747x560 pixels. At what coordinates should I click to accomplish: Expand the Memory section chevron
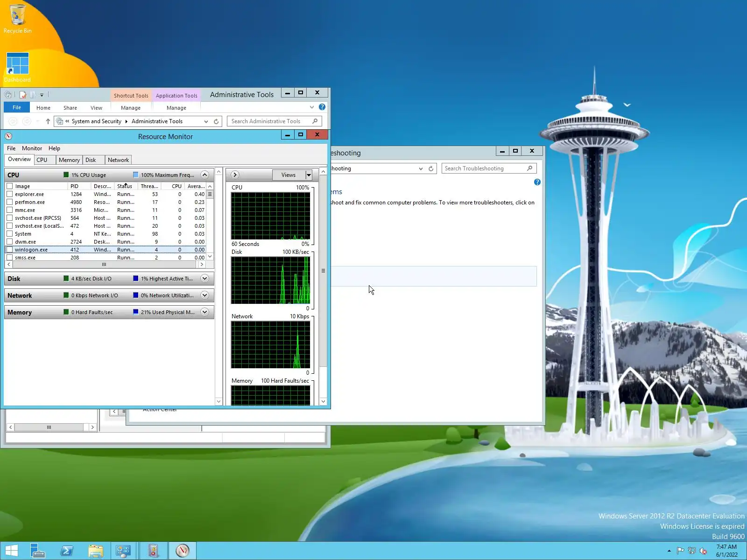click(x=204, y=312)
